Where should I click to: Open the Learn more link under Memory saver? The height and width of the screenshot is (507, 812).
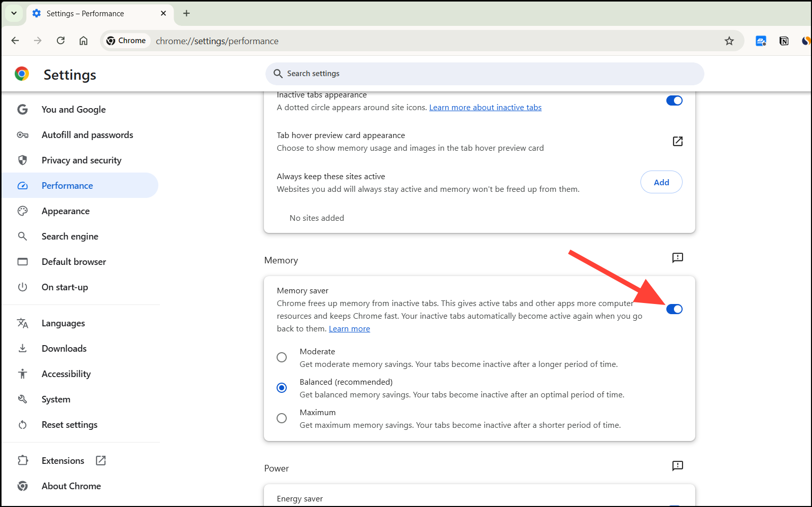pyautogui.click(x=349, y=328)
